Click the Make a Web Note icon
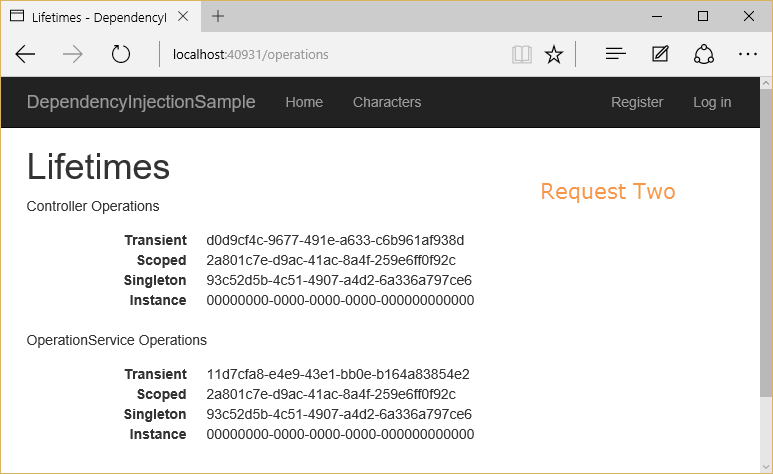The width and height of the screenshot is (773, 474). (660, 55)
